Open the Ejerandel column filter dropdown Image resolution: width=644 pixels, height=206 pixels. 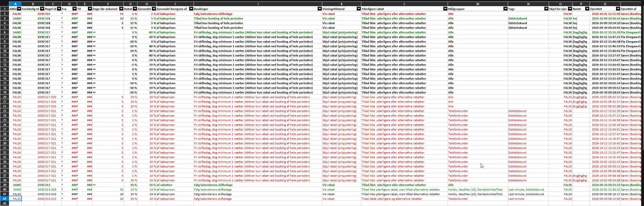[x=154, y=9]
